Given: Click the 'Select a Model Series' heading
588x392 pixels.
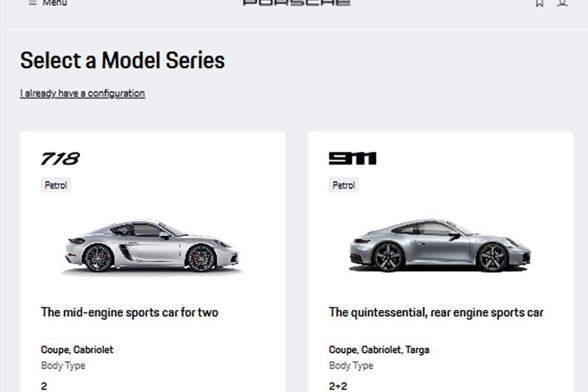Looking at the screenshot, I should (123, 60).
